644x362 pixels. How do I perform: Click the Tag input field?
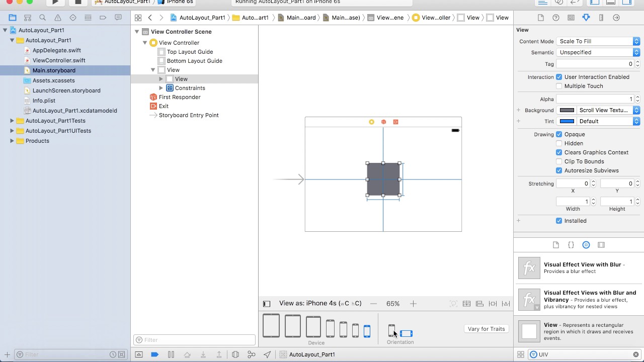pyautogui.click(x=595, y=64)
